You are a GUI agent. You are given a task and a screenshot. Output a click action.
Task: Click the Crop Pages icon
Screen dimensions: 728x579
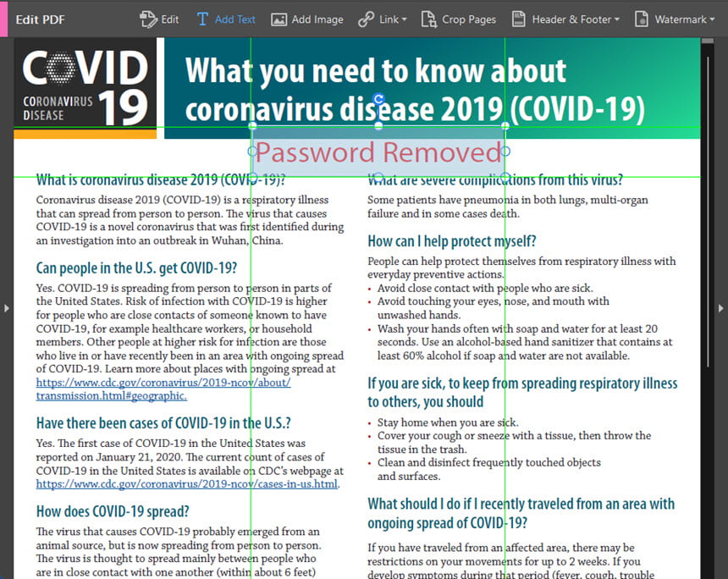pyautogui.click(x=428, y=19)
